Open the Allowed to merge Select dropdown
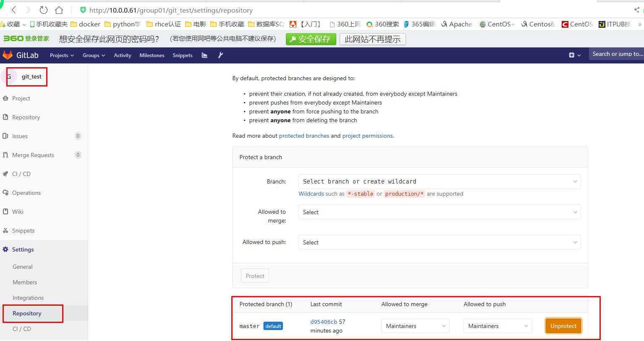 pyautogui.click(x=439, y=212)
